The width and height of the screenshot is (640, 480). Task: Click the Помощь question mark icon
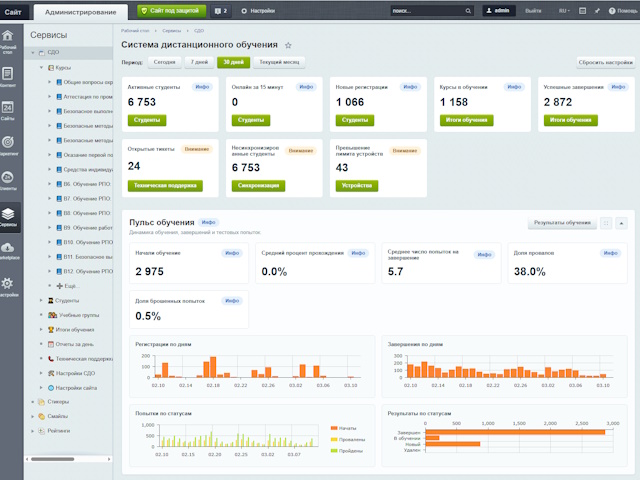tap(612, 11)
